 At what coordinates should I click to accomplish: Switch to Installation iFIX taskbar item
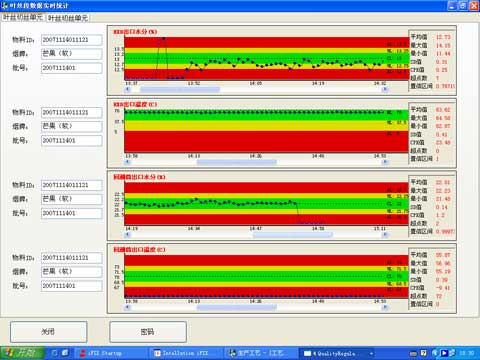click(185, 353)
